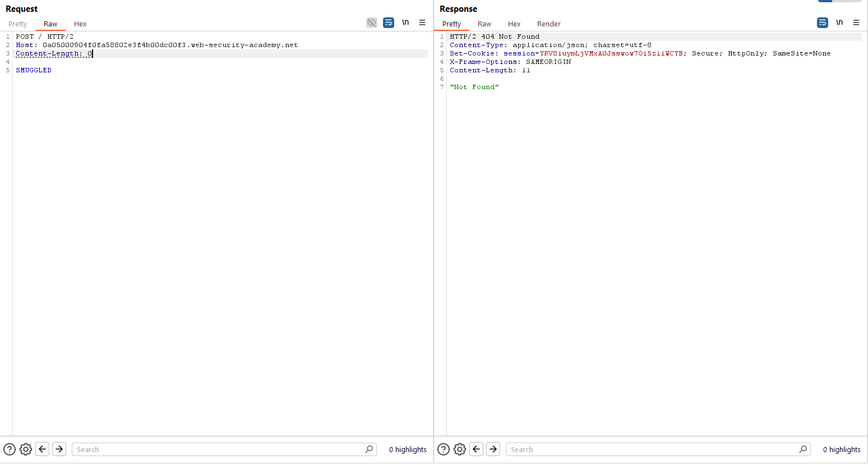This screenshot has width=868, height=465.
Task: Open Request panel hamburger options menu
Action: point(422,23)
